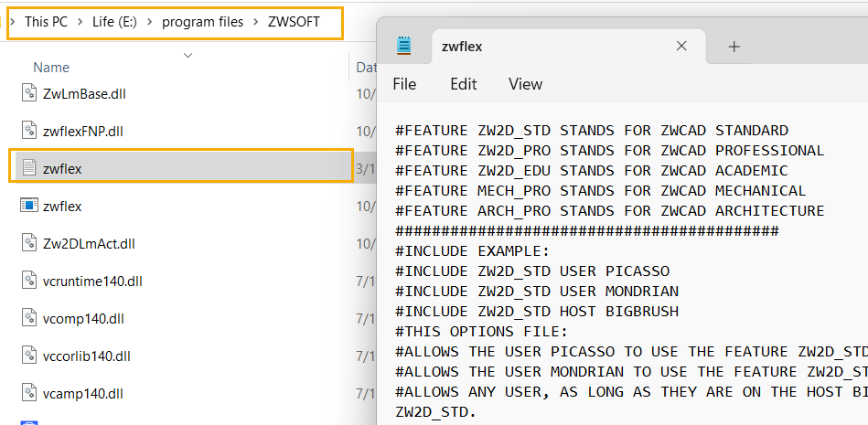Click the vccorlib140.dll file icon
Screen dimensions: 868x425
coord(29,356)
